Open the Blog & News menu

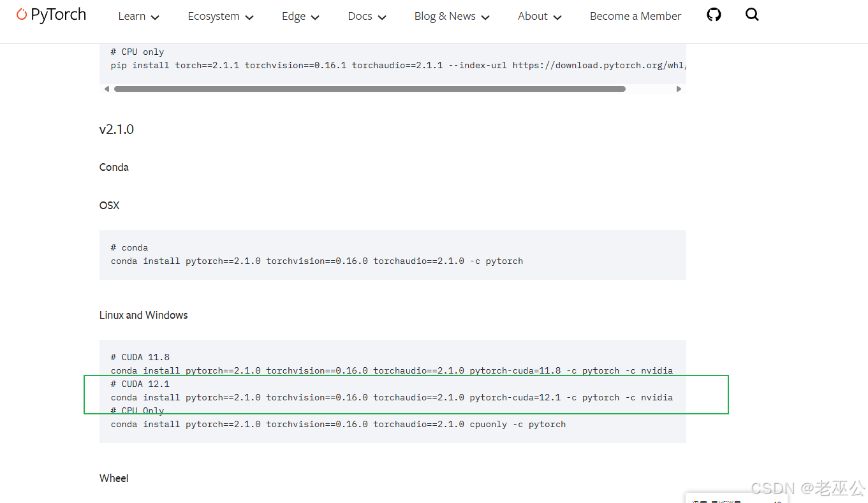pos(452,17)
